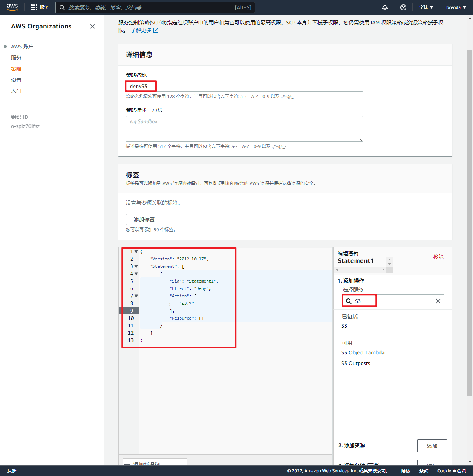
Task: Click the "Version" line in editor
Action: [x=179, y=259]
